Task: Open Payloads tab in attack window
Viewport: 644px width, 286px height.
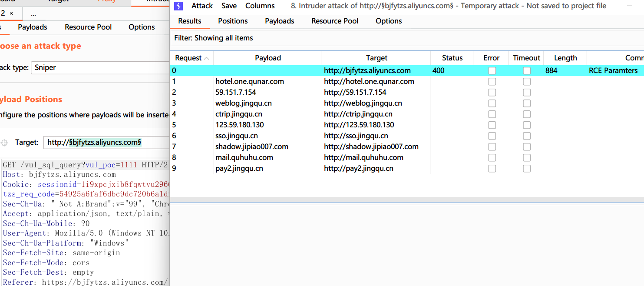Action: point(280,21)
